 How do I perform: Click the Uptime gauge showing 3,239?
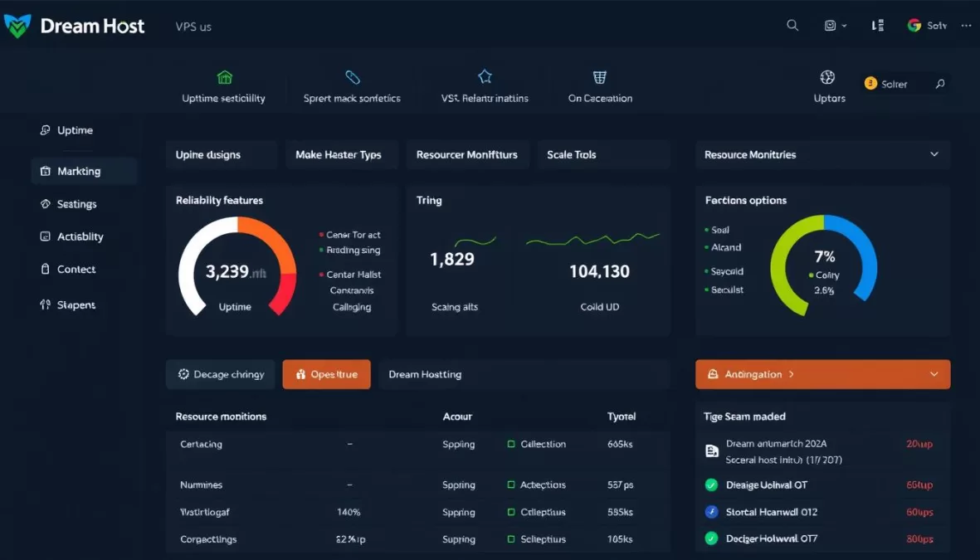coord(235,270)
